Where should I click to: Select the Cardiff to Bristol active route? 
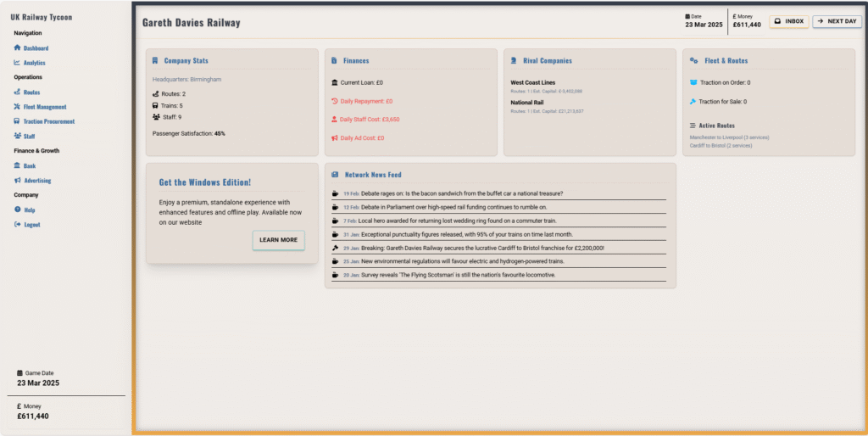(x=721, y=145)
